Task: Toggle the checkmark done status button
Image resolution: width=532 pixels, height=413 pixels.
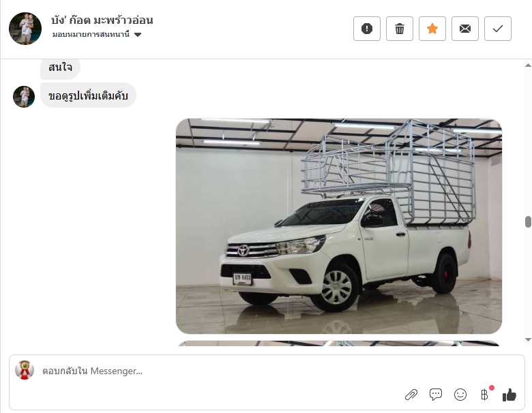Action: (498, 29)
